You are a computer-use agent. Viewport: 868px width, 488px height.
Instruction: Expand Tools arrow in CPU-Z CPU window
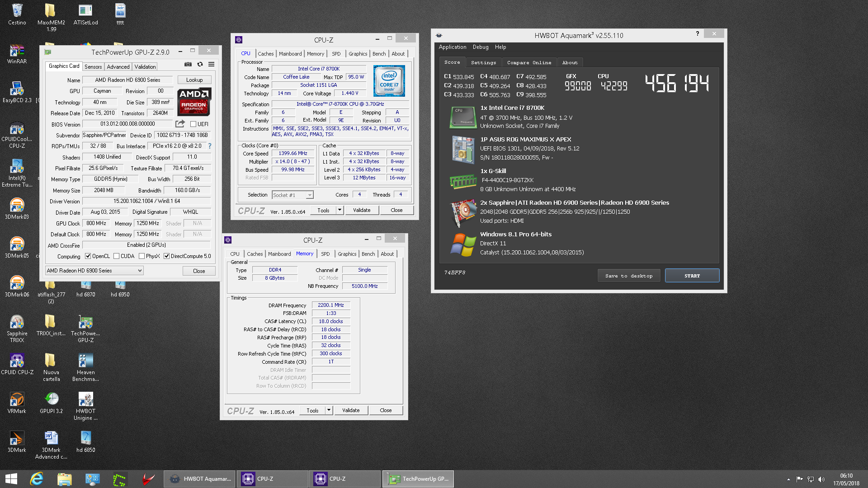pyautogui.click(x=340, y=210)
